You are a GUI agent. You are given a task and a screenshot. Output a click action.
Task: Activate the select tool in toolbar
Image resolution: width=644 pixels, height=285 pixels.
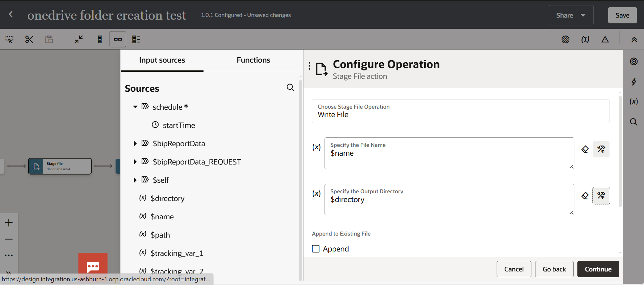(x=9, y=40)
